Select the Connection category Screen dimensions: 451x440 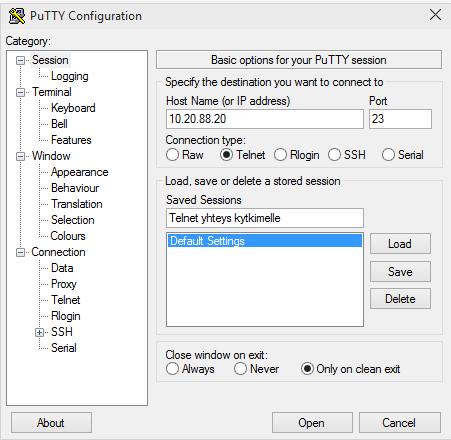tap(58, 252)
